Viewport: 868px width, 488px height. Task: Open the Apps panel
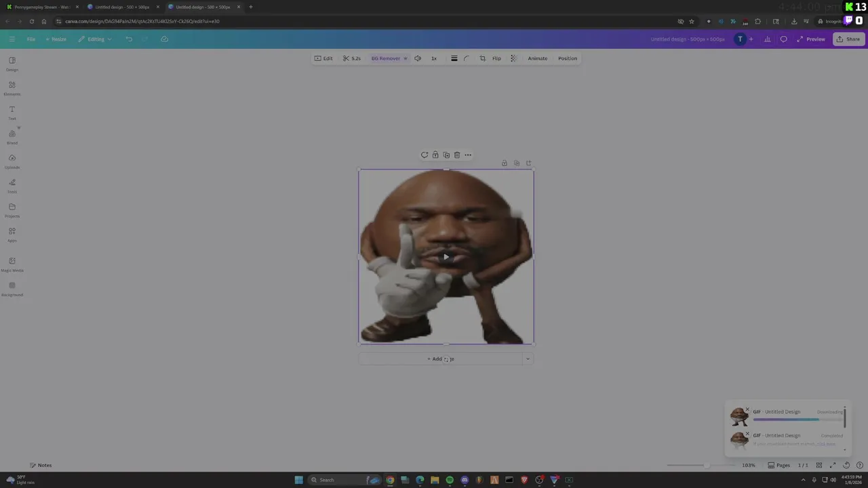pos(12,235)
